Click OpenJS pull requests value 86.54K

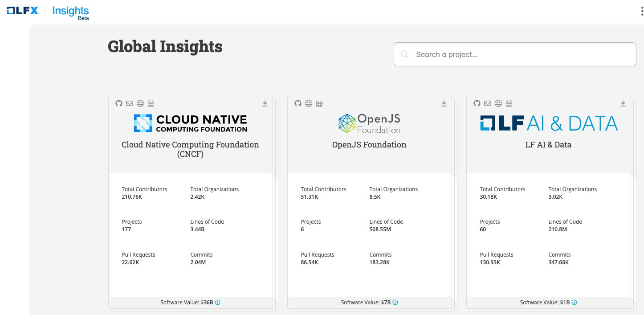(310, 262)
